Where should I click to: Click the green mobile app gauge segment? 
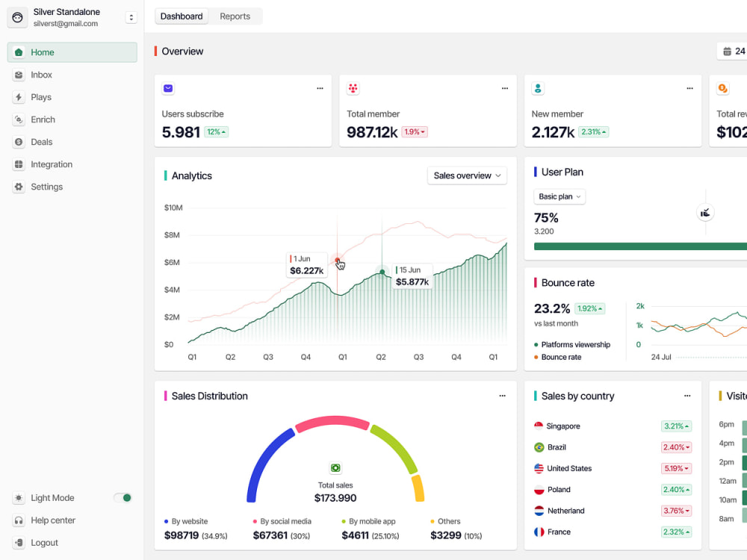pyautogui.click(x=395, y=447)
